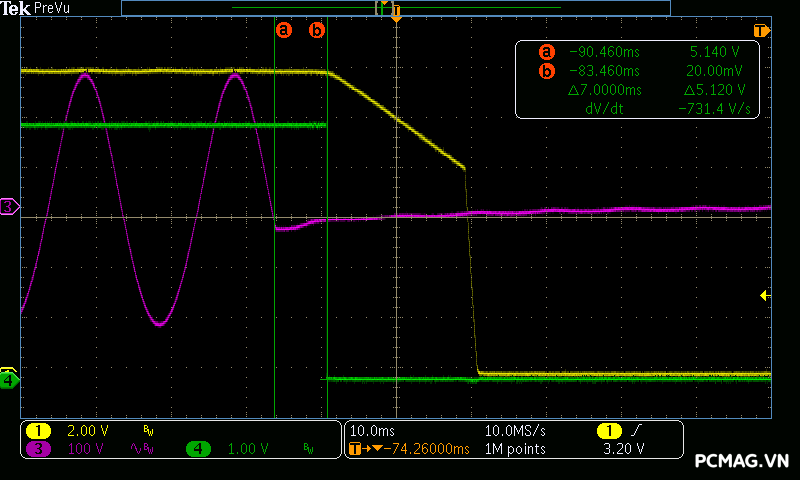800x480 pixels.
Task: Click the 3.20 V trigger level readout
Action: click(x=625, y=449)
